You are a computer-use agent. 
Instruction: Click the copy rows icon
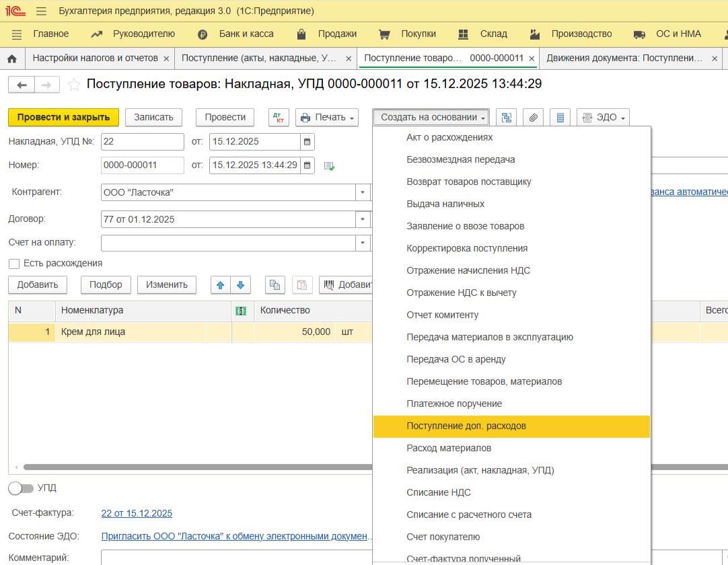coord(275,285)
